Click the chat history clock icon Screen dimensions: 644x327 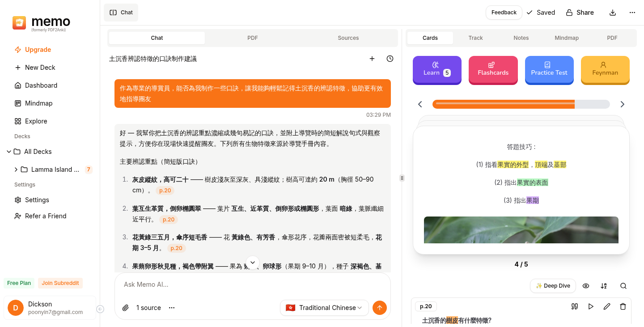[x=390, y=59]
